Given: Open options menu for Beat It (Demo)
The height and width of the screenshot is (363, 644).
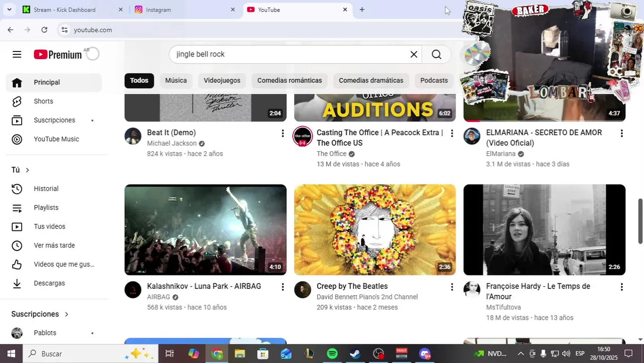Looking at the screenshot, I should 282,133.
